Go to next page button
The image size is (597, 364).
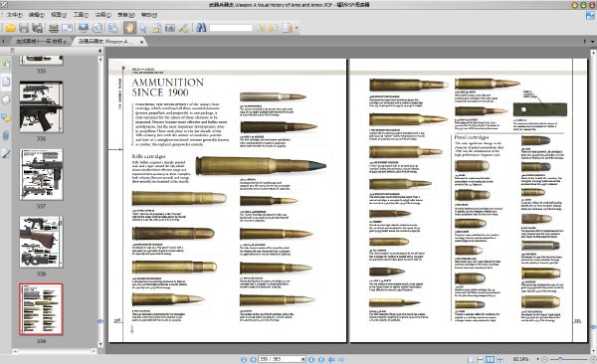(x=311, y=359)
